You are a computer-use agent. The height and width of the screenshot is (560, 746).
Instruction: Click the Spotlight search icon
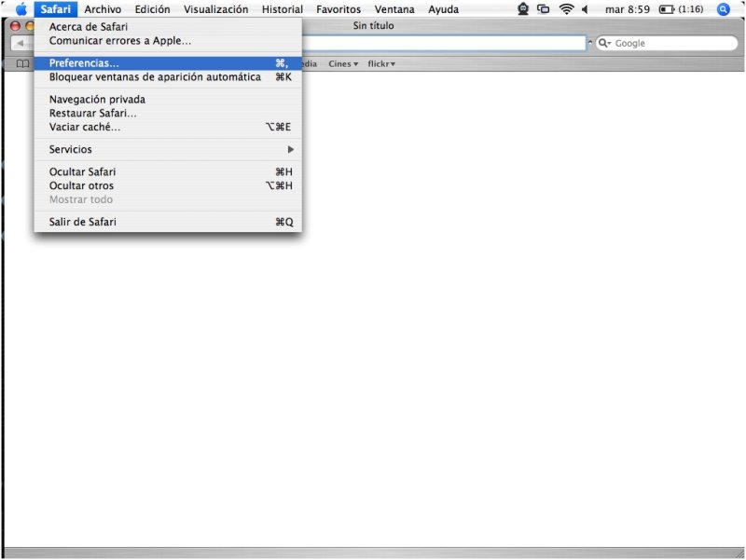tap(723, 9)
